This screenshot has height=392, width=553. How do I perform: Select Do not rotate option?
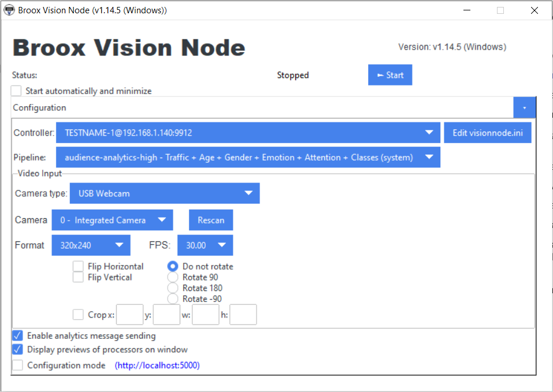click(x=172, y=266)
